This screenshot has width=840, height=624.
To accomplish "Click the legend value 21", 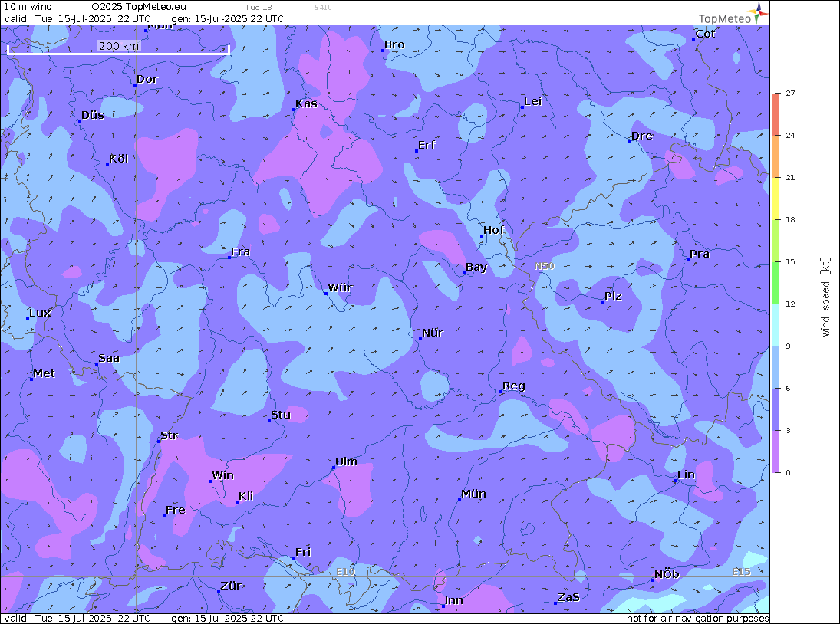I will pyautogui.click(x=790, y=178).
